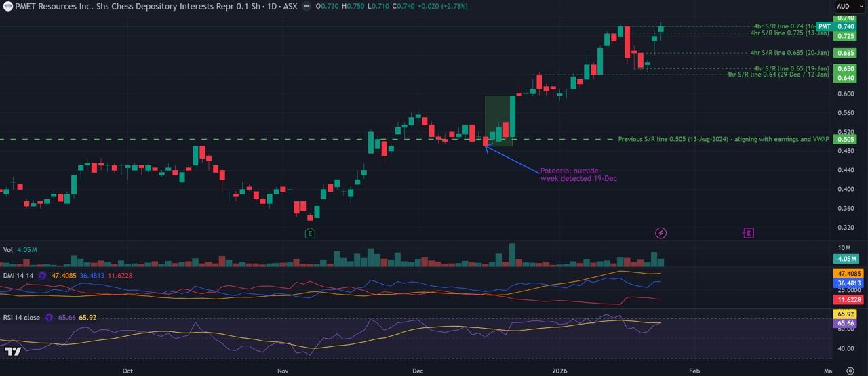Click the TradingView logo in the corner
This screenshot has width=868, height=376.
point(12,351)
